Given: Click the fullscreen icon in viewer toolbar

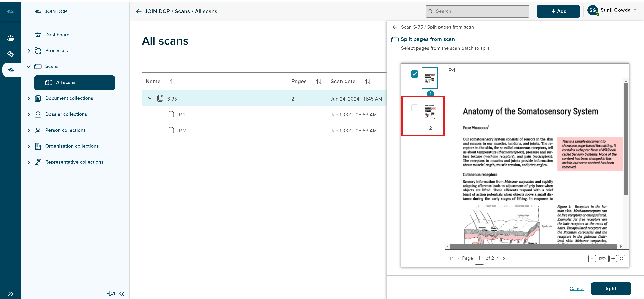Looking at the screenshot, I should pos(621,259).
